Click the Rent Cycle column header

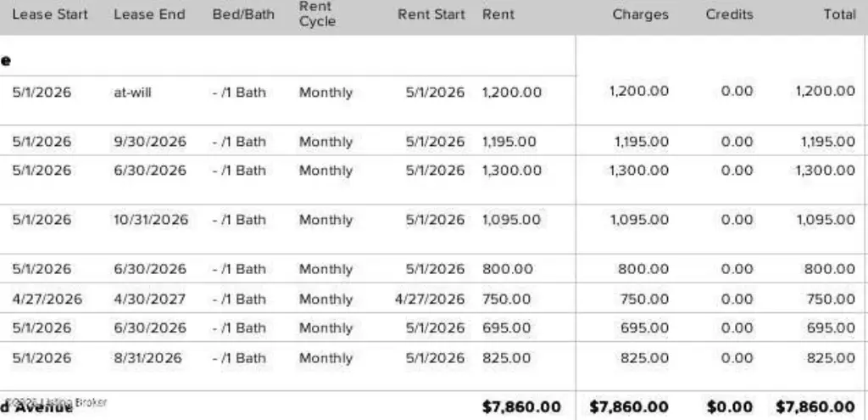[317, 14]
